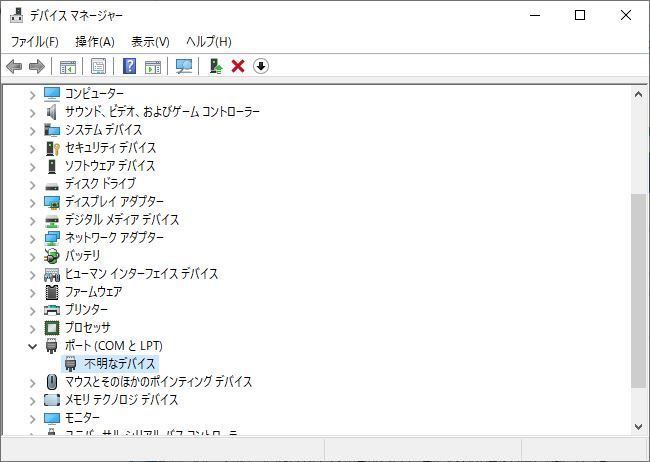
Task: Select the ソフトウェア デバイス label
Action: click(110, 166)
